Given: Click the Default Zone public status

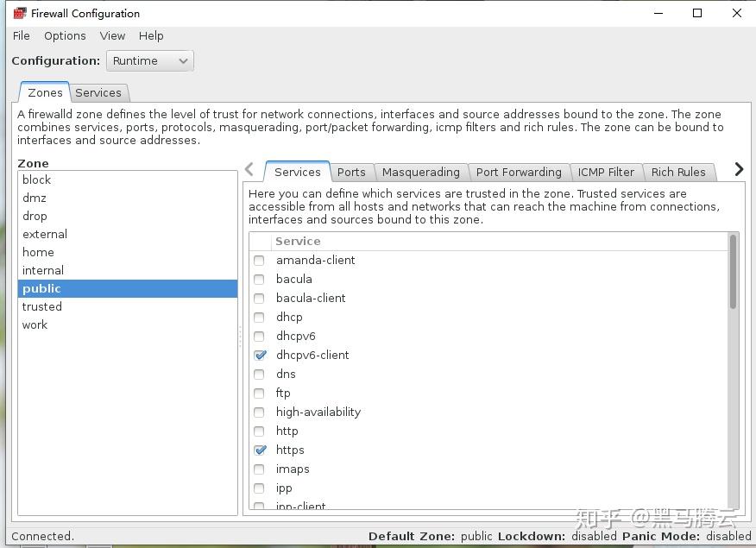Looking at the screenshot, I should [430, 536].
